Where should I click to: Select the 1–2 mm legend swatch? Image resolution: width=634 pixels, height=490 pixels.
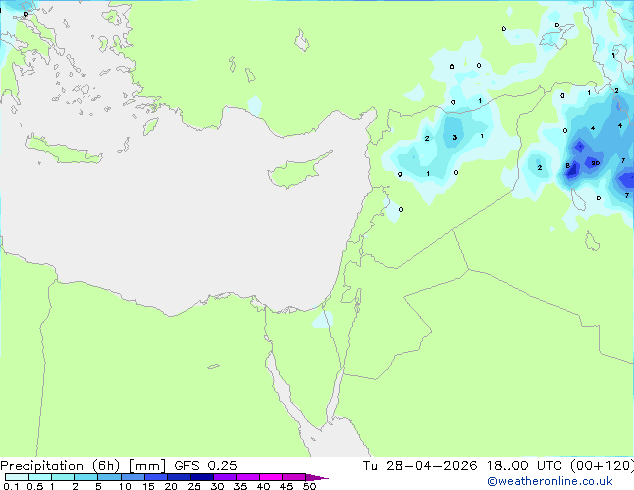tap(63, 477)
